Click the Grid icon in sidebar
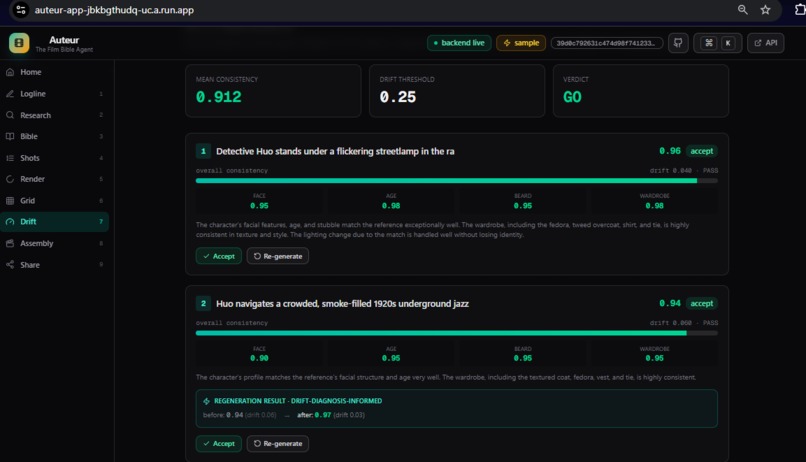This screenshot has width=806, height=462. pos(10,200)
